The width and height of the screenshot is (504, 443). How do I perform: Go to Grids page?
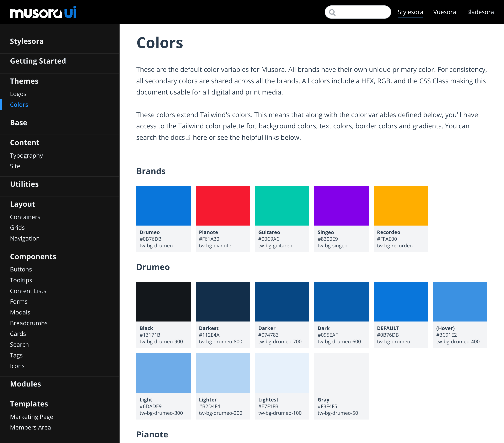[x=17, y=228]
